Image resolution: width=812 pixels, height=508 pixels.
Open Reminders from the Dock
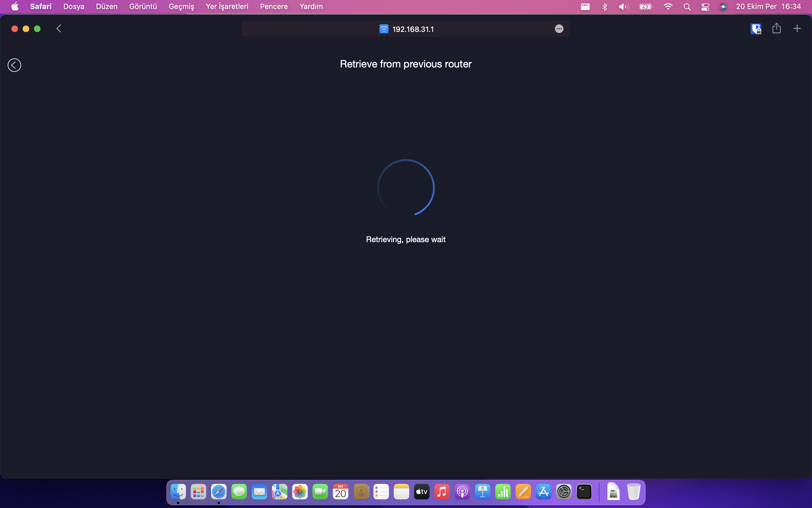(x=381, y=492)
